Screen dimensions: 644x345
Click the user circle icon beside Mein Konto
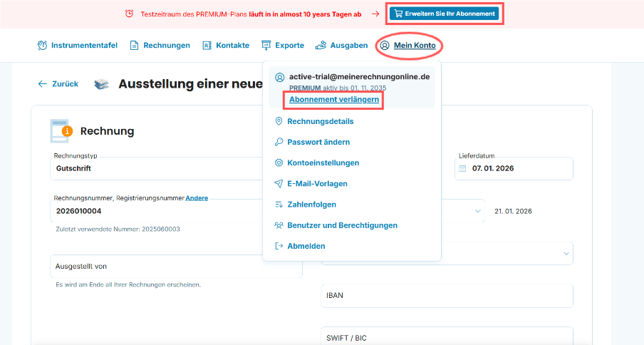click(385, 45)
